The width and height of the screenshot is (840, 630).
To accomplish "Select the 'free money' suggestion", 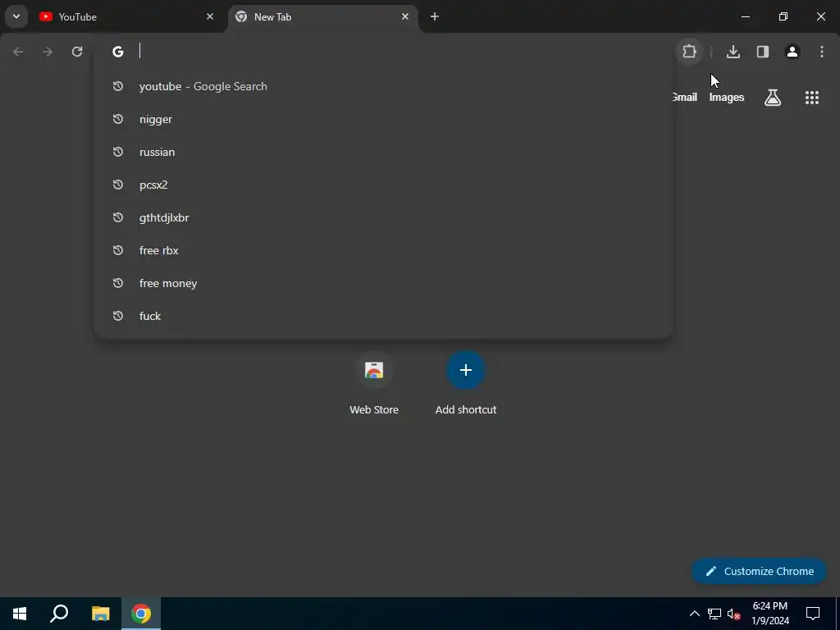I will [x=383, y=283].
